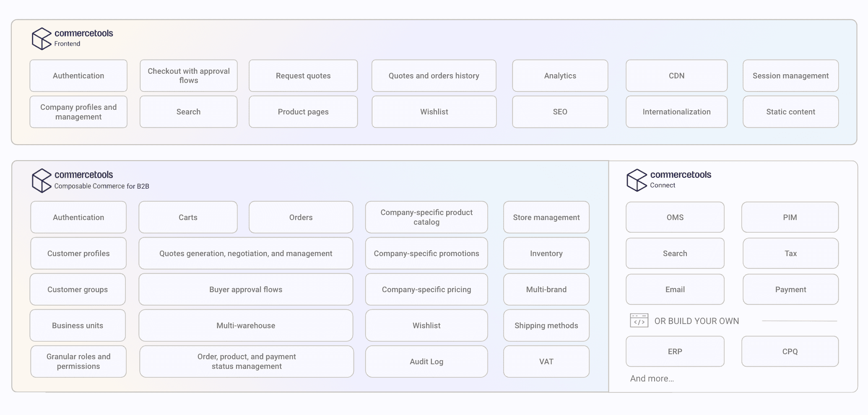Select the SEO box
The image size is (868, 415).
[x=560, y=112]
